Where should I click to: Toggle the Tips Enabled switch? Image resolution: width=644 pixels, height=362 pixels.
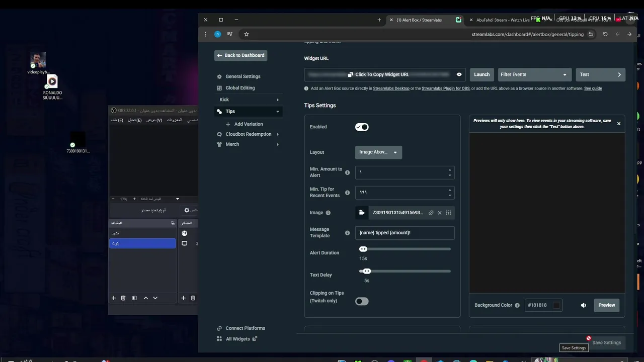pyautogui.click(x=362, y=127)
